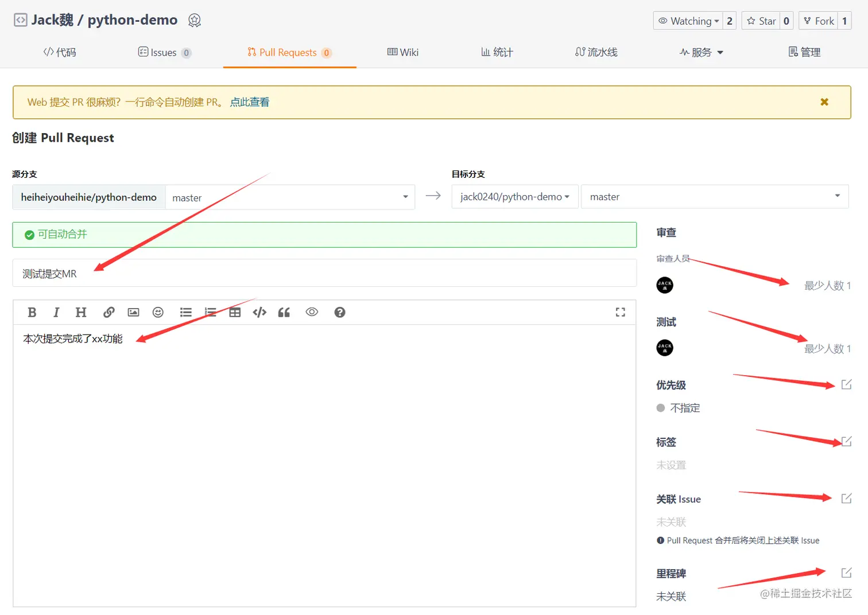Click the fork count 1
868x615 pixels.
pyautogui.click(x=844, y=21)
